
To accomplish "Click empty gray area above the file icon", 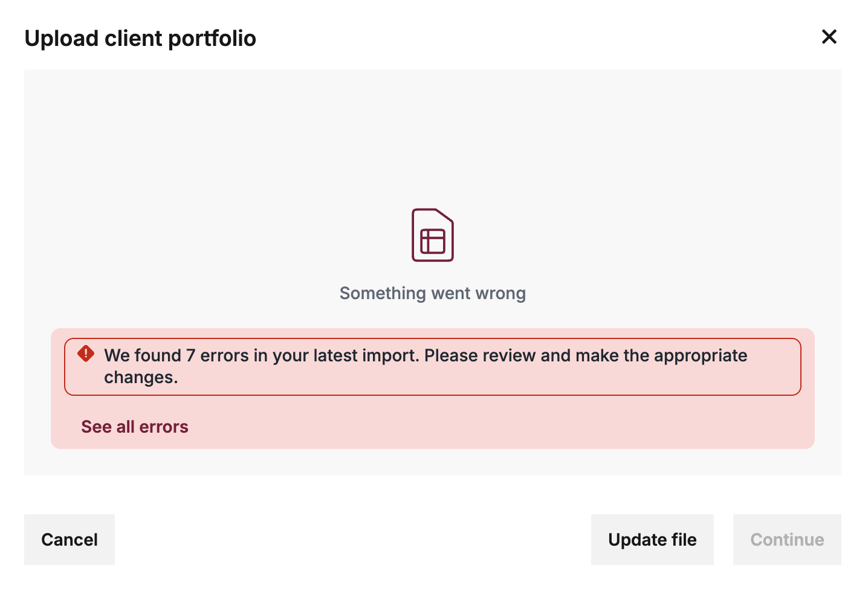I will [433, 139].
